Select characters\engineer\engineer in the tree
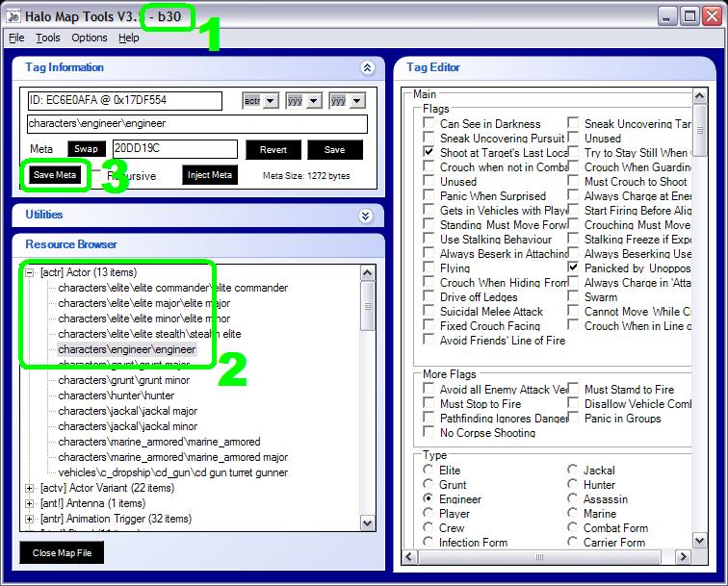The height and width of the screenshot is (586, 728). coord(127,349)
